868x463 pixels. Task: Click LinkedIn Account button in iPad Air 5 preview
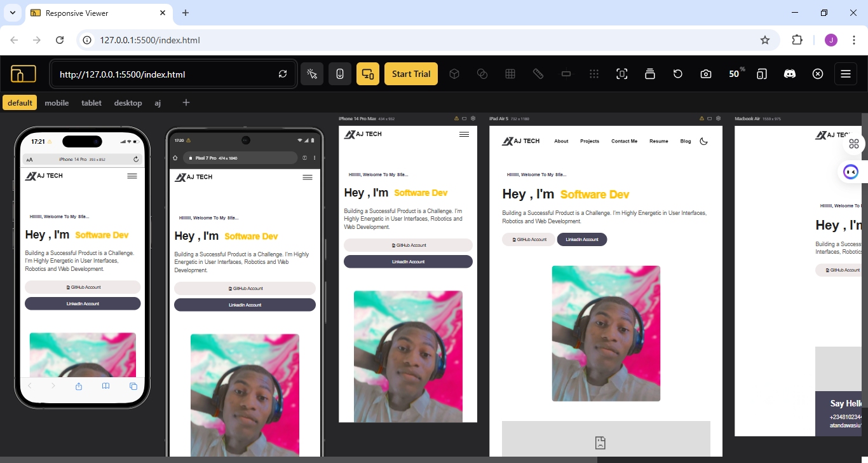click(582, 240)
